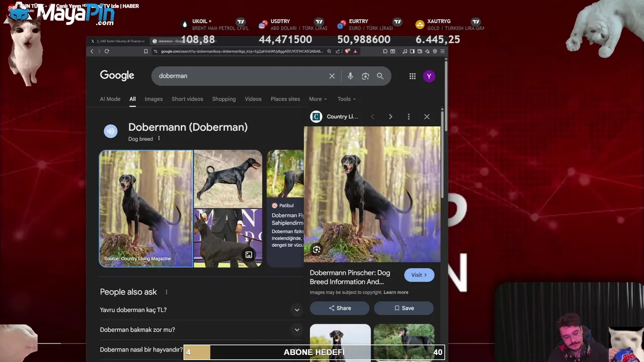Click the Visit button
Viewport: 644px width, 362px height.
tap(419, 275)
